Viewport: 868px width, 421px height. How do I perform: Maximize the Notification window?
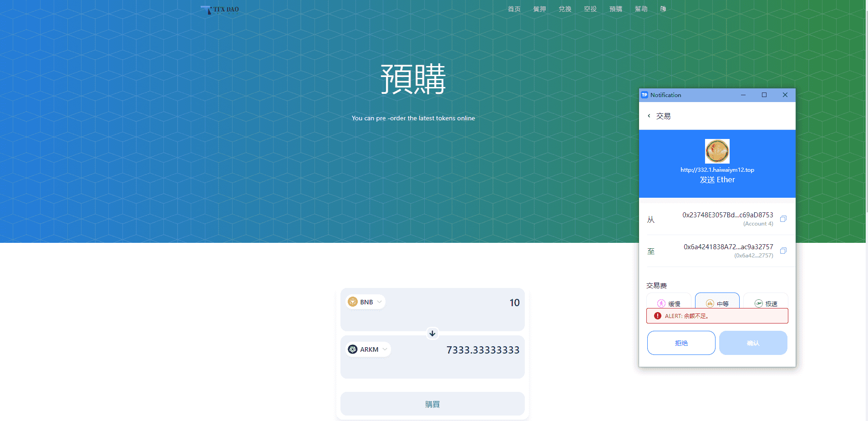(764, 95)
